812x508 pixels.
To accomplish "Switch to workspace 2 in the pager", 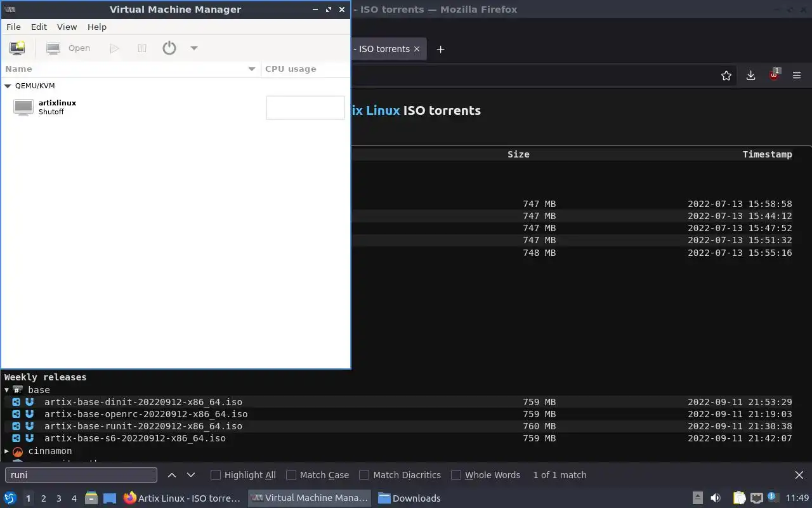I will click(x=43, y=498).
